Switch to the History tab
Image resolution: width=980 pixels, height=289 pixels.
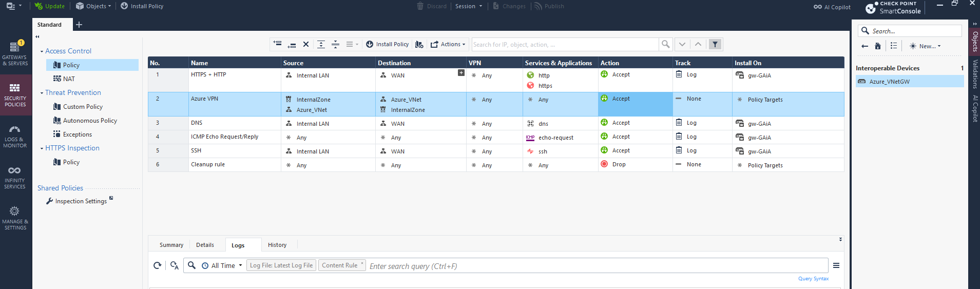pyautogui.click(x=277, y=245)
